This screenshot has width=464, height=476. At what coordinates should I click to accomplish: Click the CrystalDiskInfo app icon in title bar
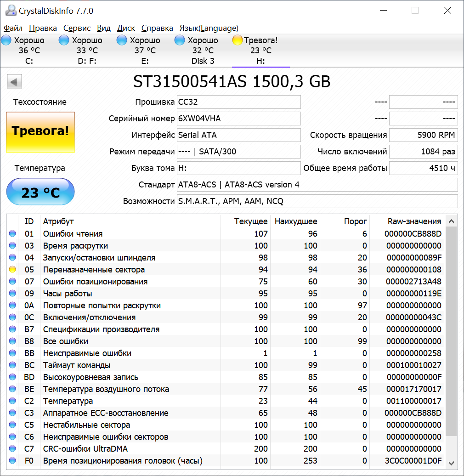tap(10, 11)
